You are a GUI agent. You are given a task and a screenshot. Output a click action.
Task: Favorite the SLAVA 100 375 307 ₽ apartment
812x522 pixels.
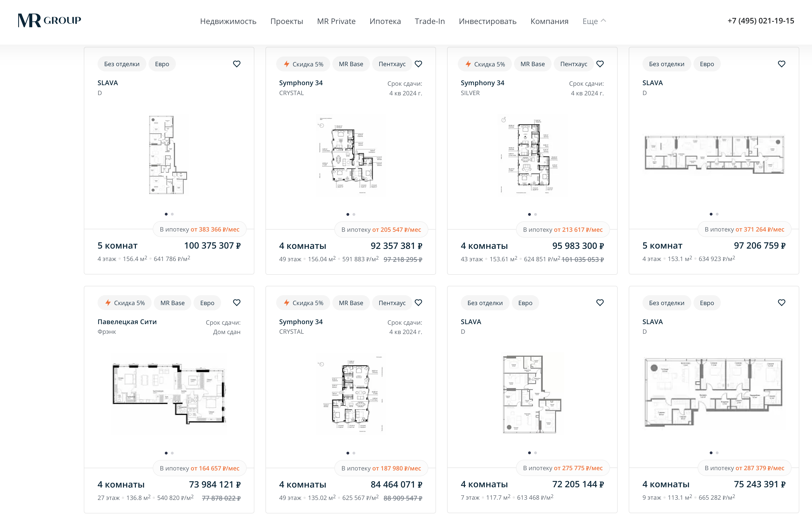(x=237, y=64)
